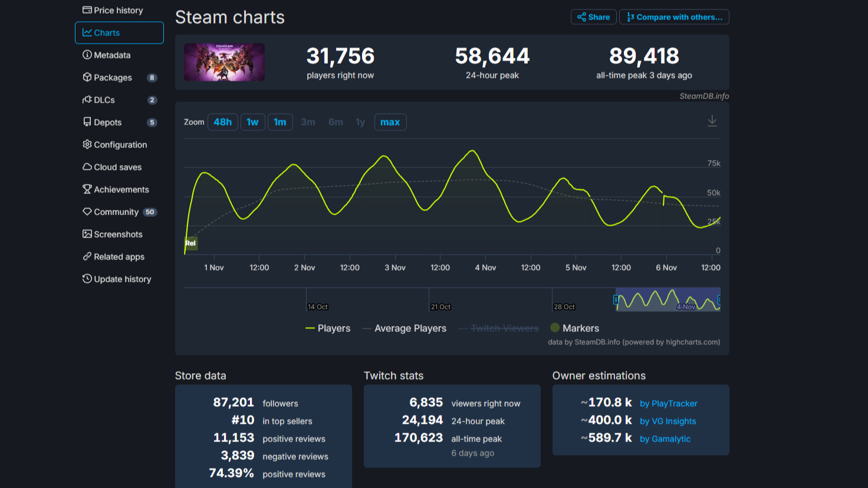868x488 pixels.
Task: Click the ~589.7 k owner estimate
Action: pyautogui.click(x=606, y=438)
